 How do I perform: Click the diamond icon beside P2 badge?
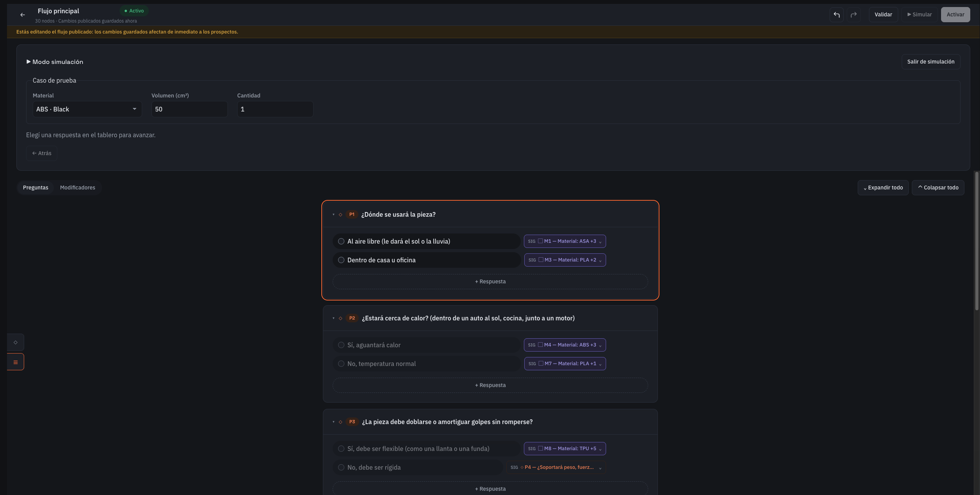point(340,318)
